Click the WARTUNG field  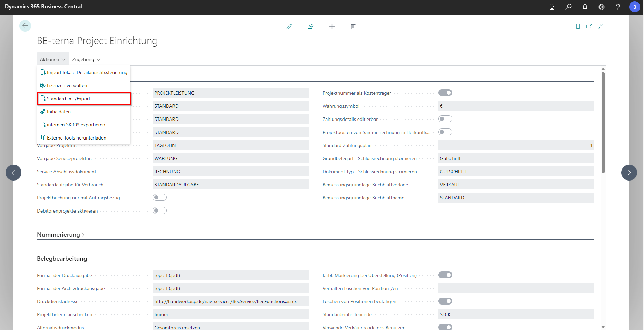[230, 158]
